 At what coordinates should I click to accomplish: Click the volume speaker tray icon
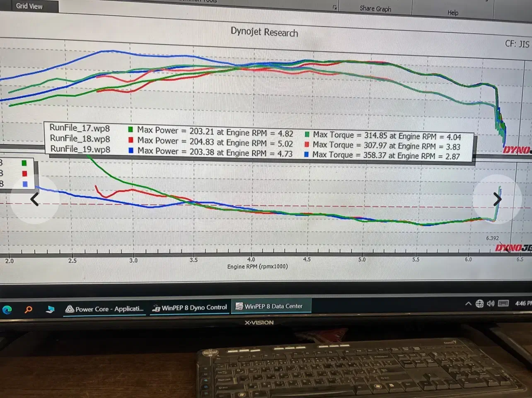491,304
